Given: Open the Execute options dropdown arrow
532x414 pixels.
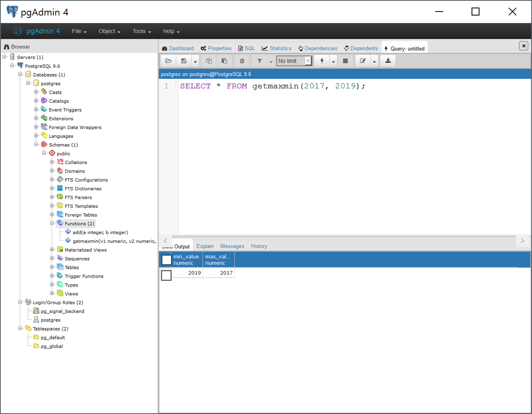Looking at the screenshot, I should [334, 61].
